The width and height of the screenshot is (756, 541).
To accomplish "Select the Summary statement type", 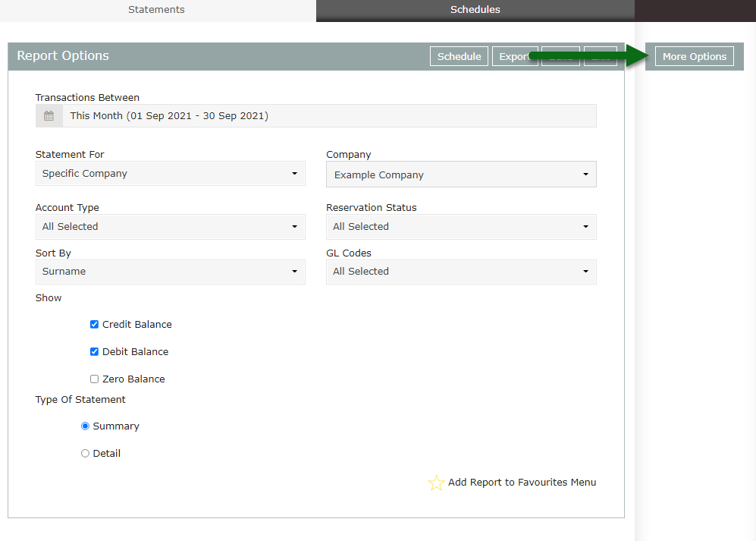I will click(86, 426).
